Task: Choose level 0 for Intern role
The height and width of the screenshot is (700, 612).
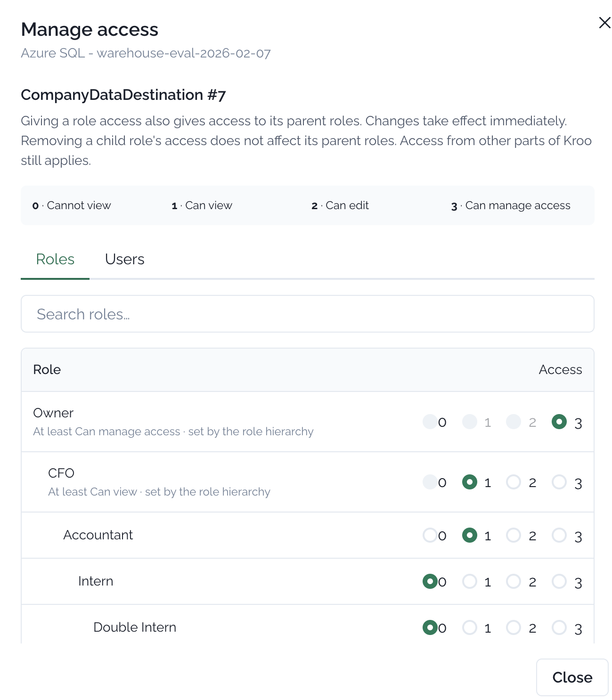Action: point(430,581)
